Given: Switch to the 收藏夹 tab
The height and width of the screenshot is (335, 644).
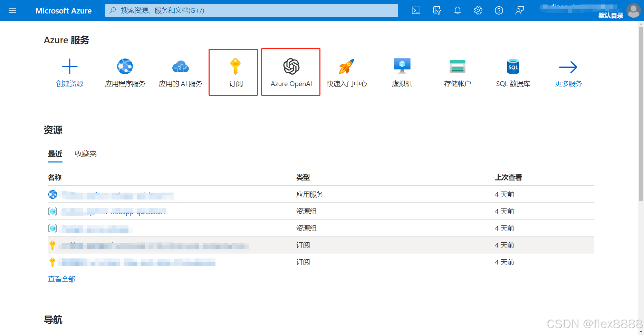Looking at the screenshot, I should tap(86, 154).
